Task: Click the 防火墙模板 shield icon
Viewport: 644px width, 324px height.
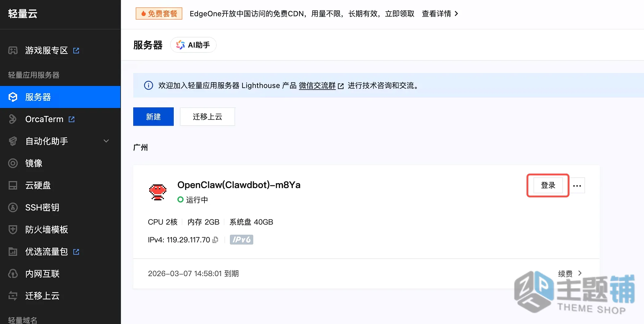Action: pos(13,229)
